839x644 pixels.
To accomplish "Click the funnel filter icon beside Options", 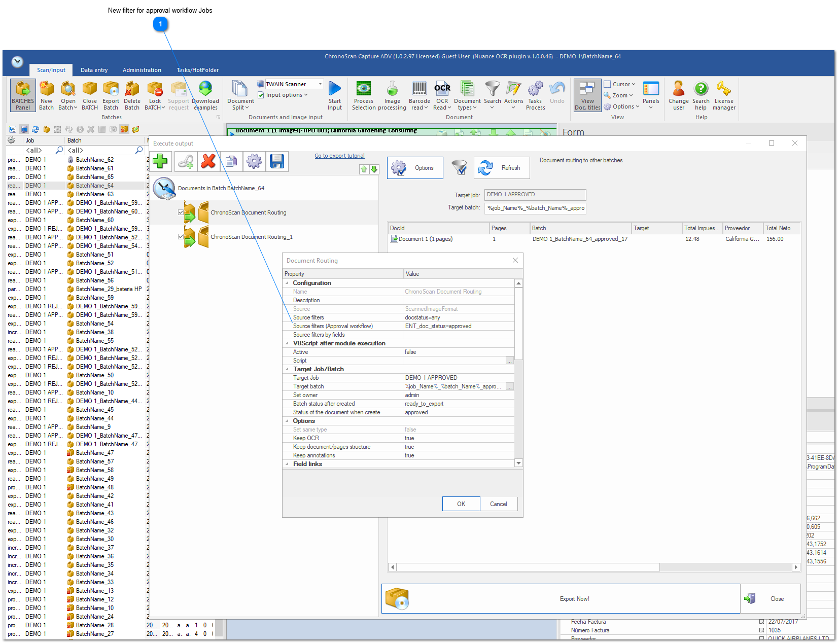I will [459, 167].
